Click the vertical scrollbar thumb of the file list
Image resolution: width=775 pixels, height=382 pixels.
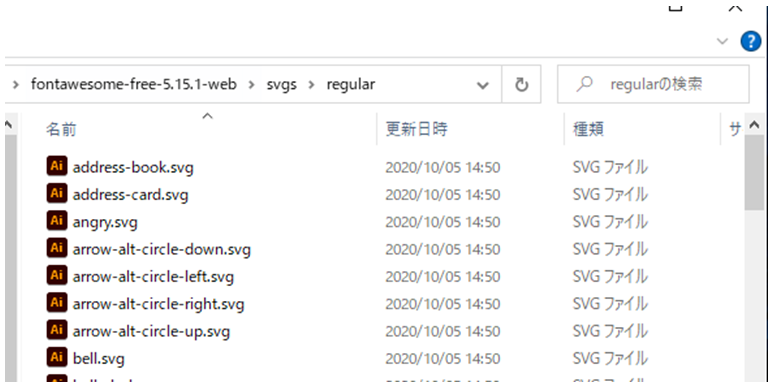[754, 172]
